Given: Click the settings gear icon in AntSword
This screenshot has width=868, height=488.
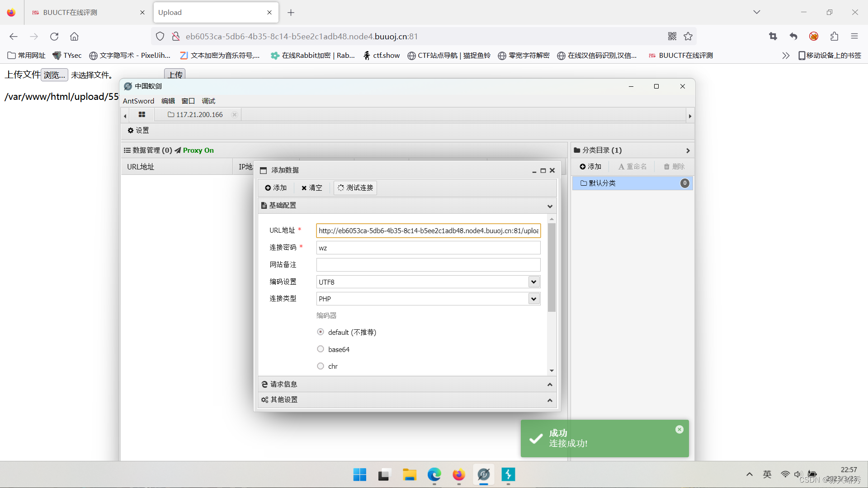Looking at the screenshot, I should pos(131,131).
